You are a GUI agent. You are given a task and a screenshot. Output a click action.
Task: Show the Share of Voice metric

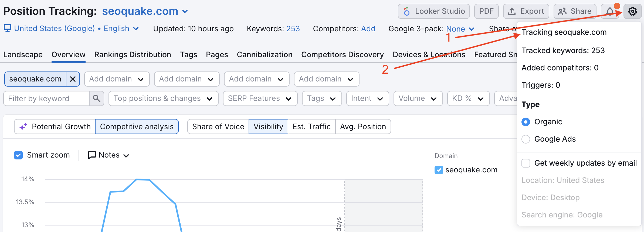coord(218,127)
